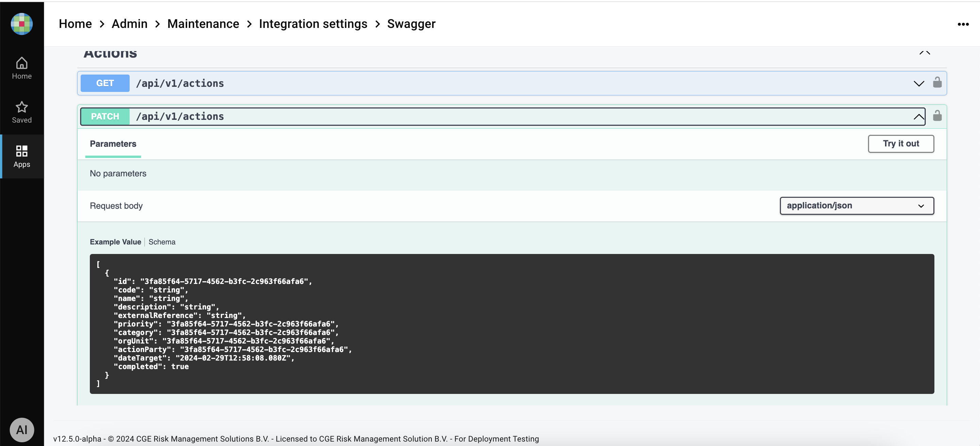The image size is (980, 446).
Task: Click the lock icon on PATCH actions
Action: pyautogui.click(x=937, y=116)
